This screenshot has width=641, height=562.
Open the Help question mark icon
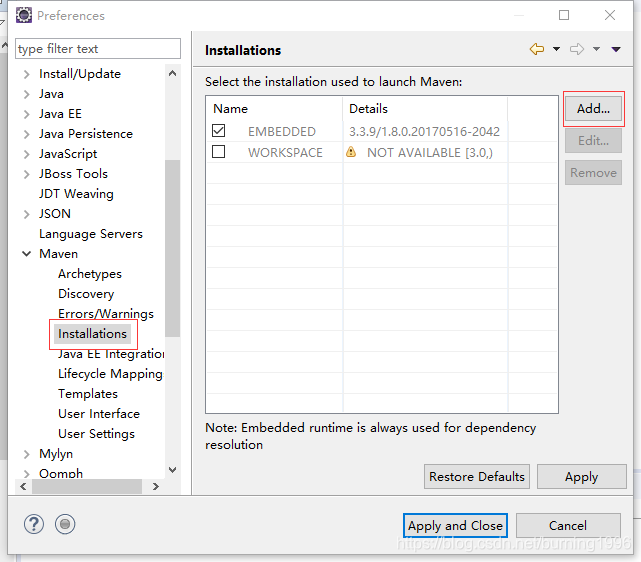(x=34, y=524)
